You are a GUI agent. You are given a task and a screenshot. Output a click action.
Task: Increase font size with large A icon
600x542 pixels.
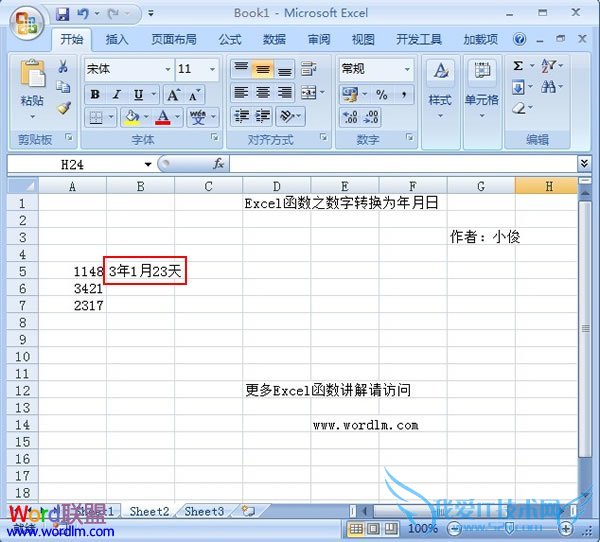click(x=174, y=95)
